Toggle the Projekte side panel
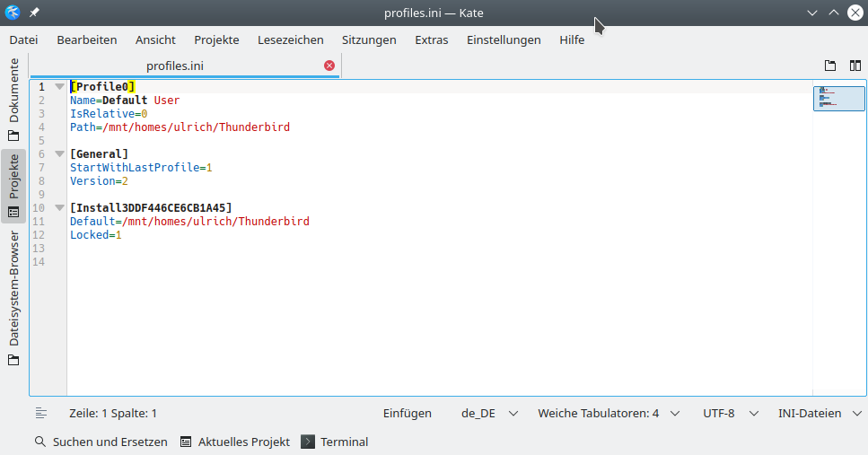 click(x=13, y=186)
